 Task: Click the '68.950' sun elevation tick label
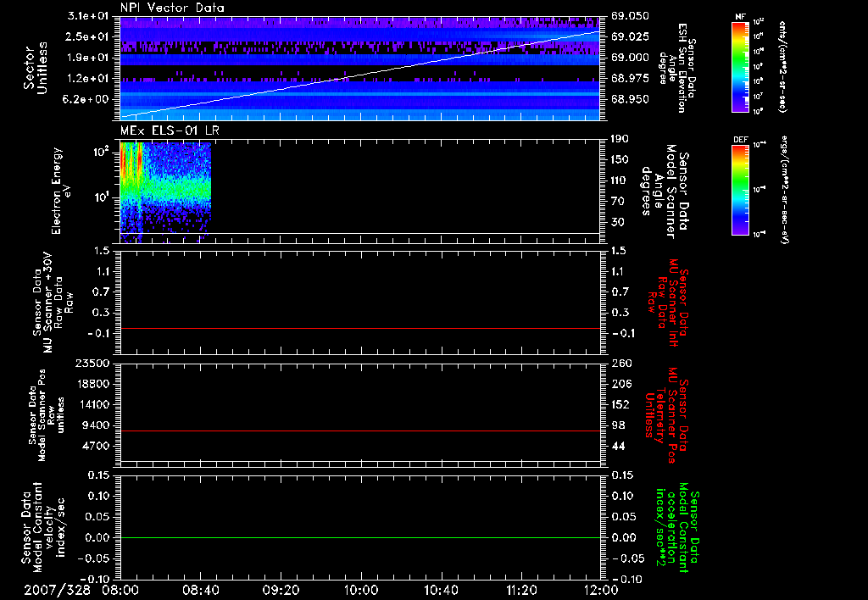(x=630, y=99)
